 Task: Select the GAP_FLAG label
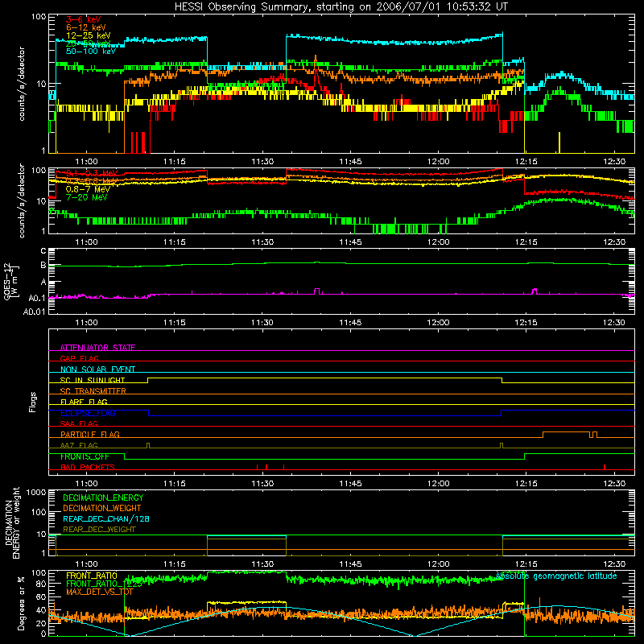pyautogui.click(x=80, y=358)
